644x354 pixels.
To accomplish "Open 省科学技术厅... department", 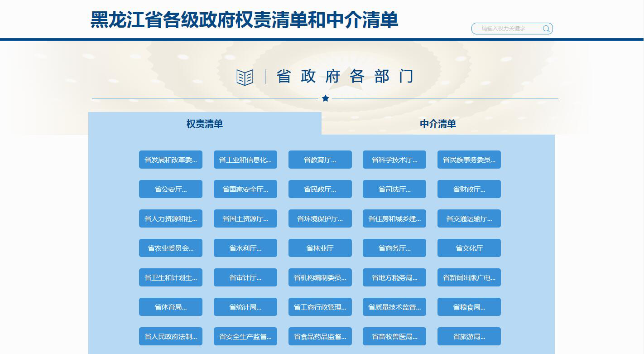I will point(394,160).
